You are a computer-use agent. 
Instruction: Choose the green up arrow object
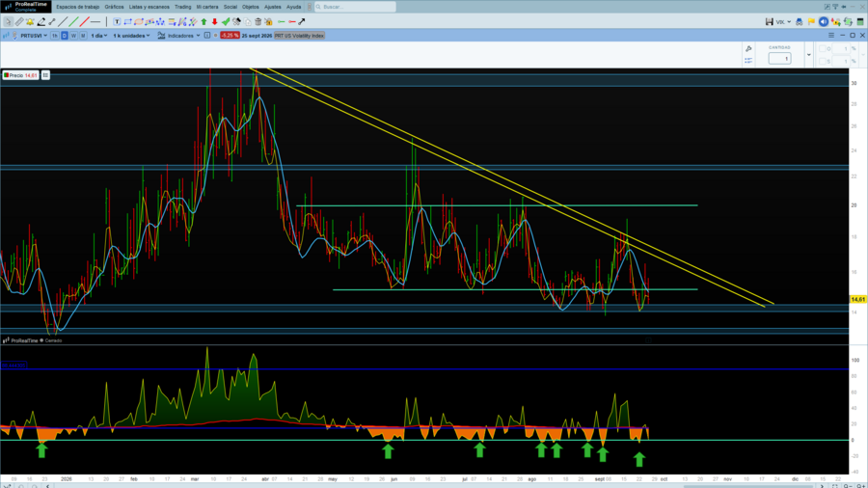point(203,21)
